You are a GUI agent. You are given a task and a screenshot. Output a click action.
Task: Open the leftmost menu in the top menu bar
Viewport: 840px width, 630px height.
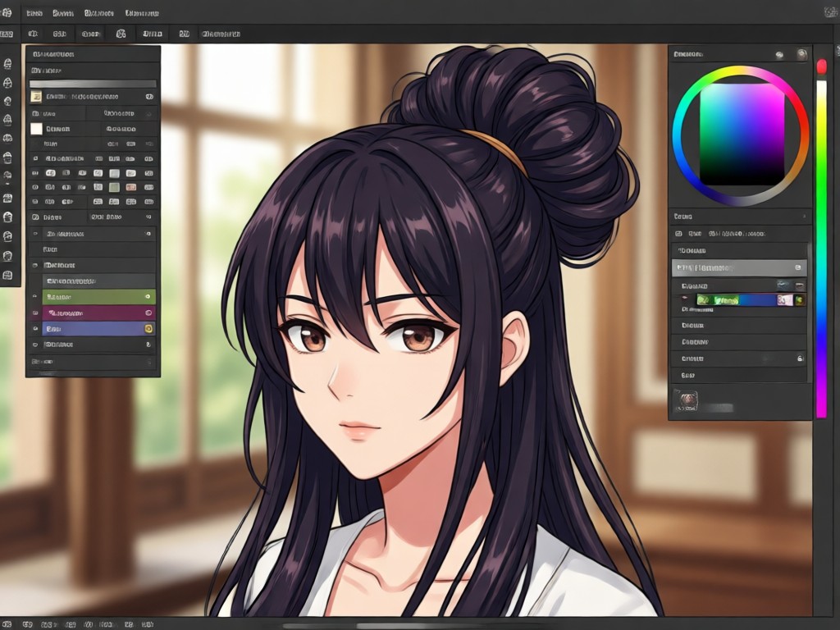[34, 13]
